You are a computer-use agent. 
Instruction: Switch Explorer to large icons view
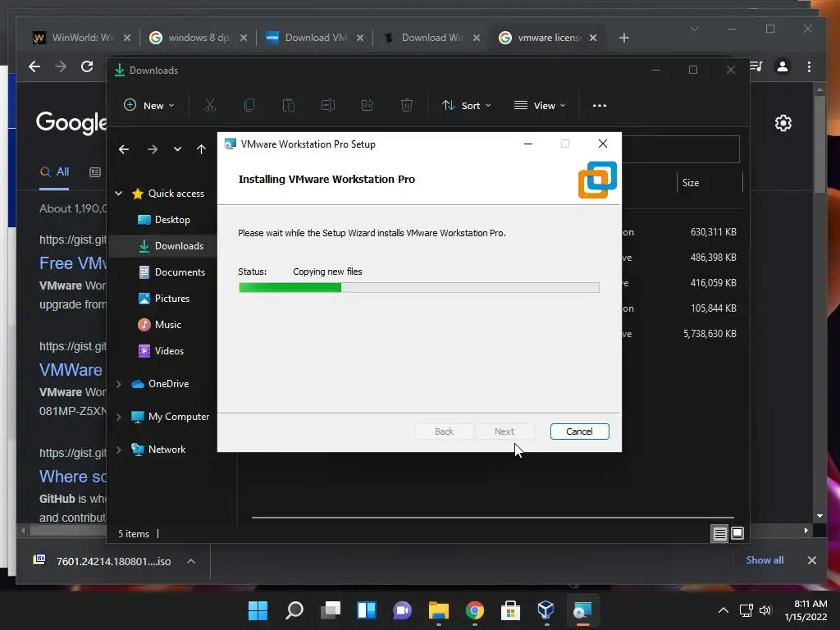[737, 533]
